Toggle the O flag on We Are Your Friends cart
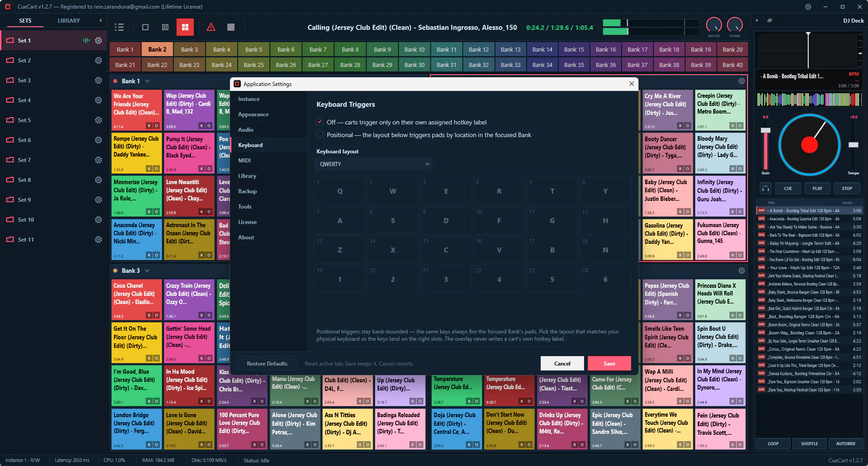868x466 pixels. (x=156, y=126)
